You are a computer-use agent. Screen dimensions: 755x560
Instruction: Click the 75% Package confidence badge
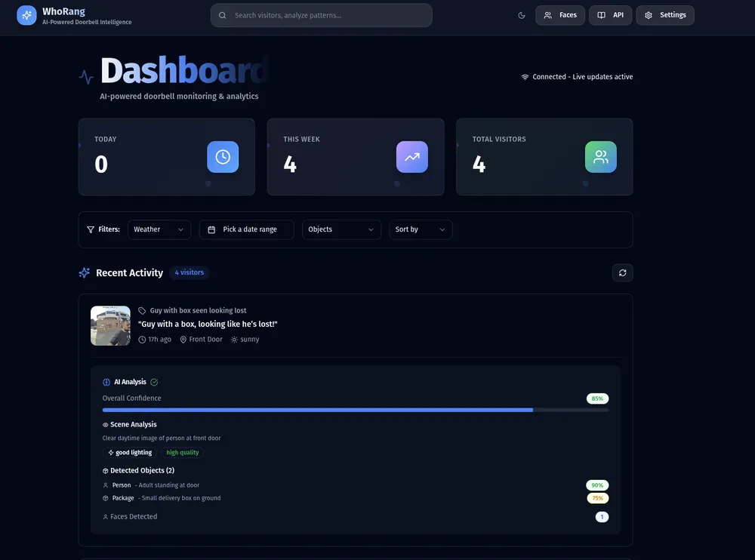(x=597, y=498)
